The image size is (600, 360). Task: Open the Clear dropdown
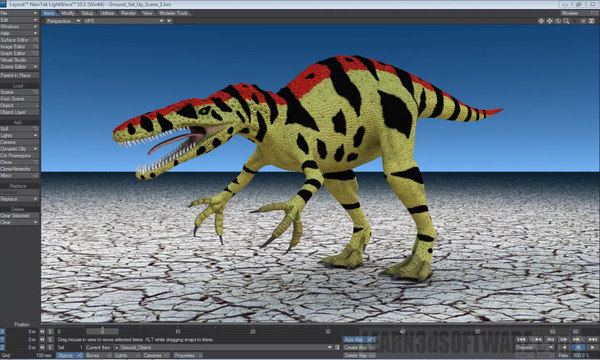pos(19,222)
